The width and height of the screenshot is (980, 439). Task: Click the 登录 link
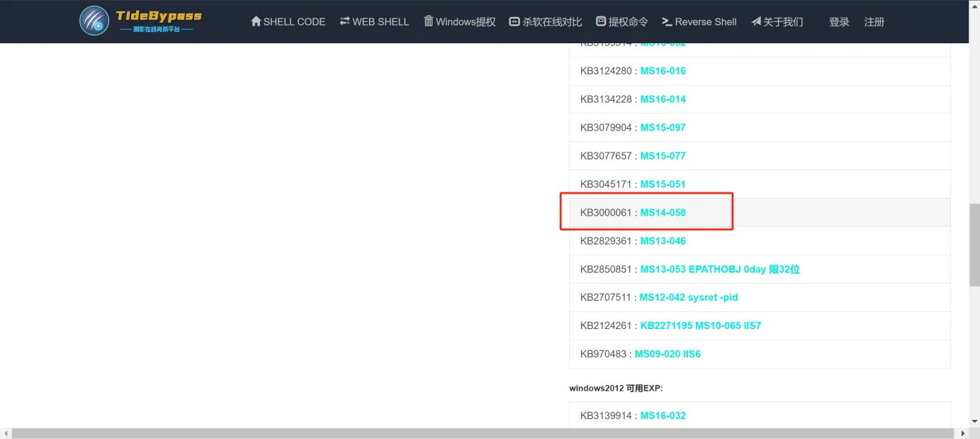(839, 22)
